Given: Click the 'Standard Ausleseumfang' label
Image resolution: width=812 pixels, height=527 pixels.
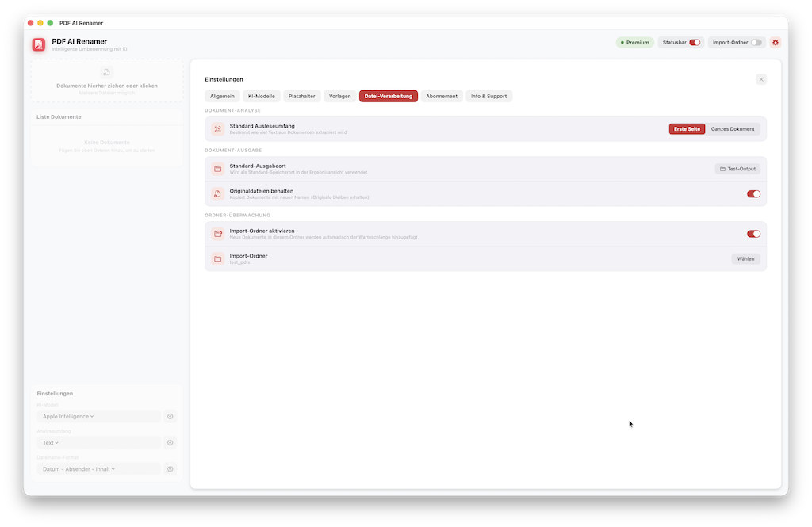Looking at the screenshot, I should pos(262,126).
